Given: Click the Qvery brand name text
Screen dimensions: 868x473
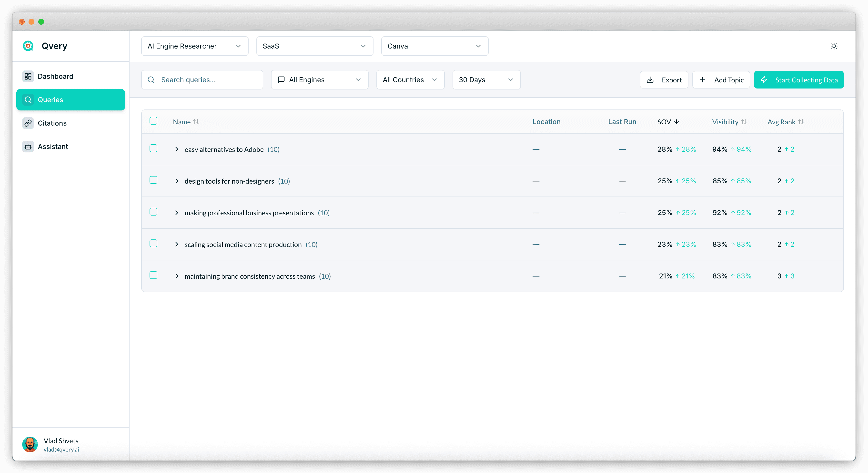Looking at the screenshot, I should pyautogui.click(x=55, y=46).
